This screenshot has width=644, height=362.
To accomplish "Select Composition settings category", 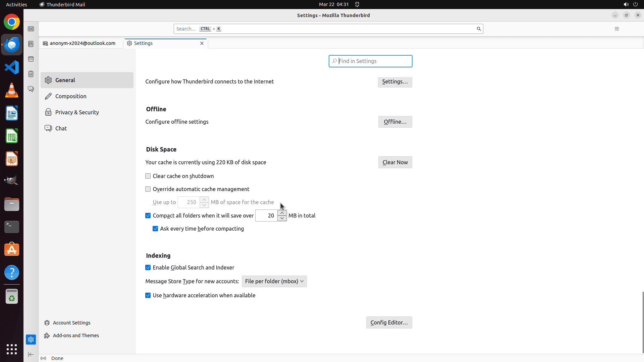I will pos(87,96).
